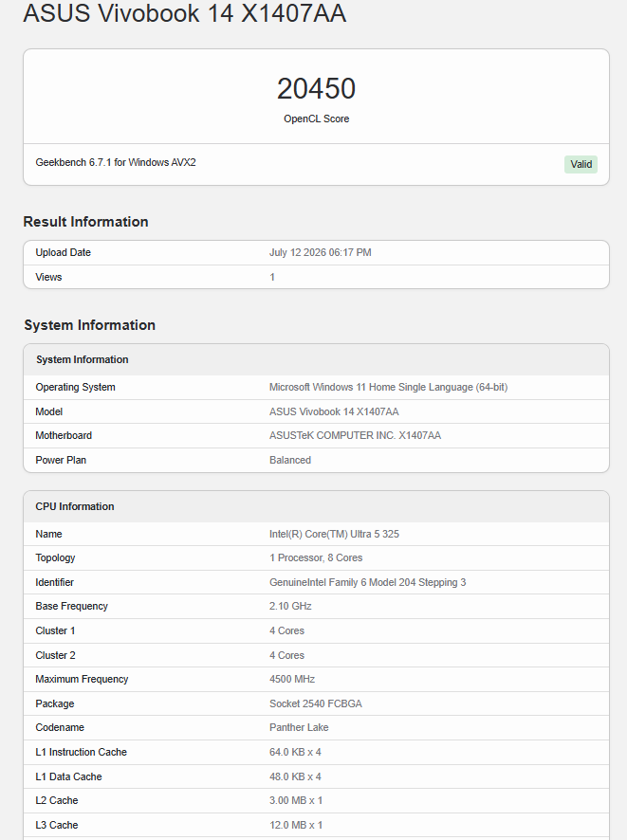Click the Model row label

pos(48,411)
